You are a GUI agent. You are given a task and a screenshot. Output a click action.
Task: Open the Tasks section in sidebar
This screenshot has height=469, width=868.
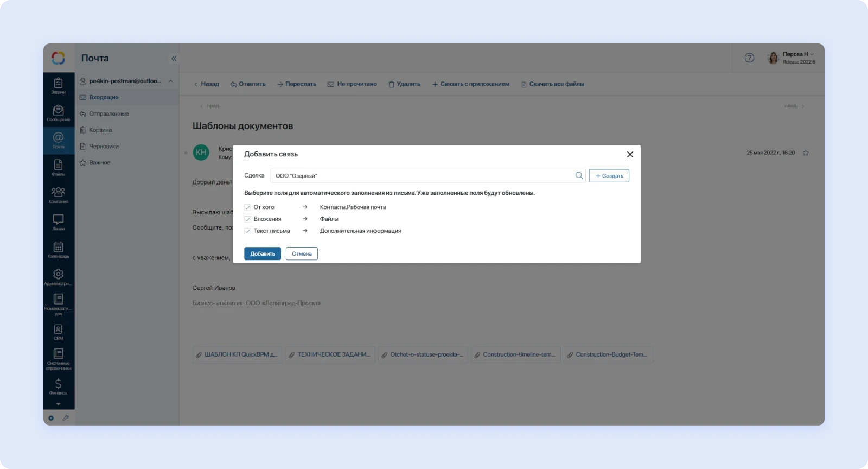coord(58,86)
